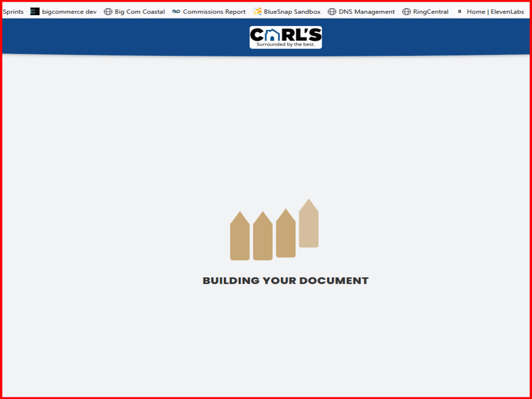Click the fence picket loading animation

(274, 230)
